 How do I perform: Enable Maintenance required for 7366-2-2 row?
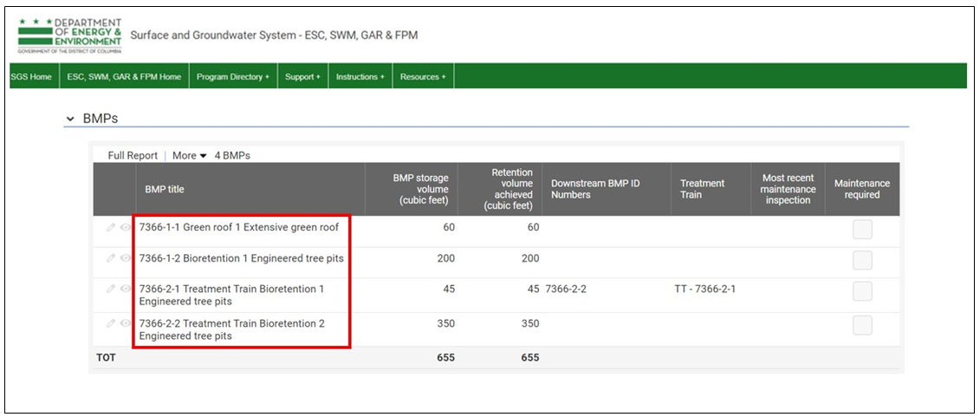(862, 325)
